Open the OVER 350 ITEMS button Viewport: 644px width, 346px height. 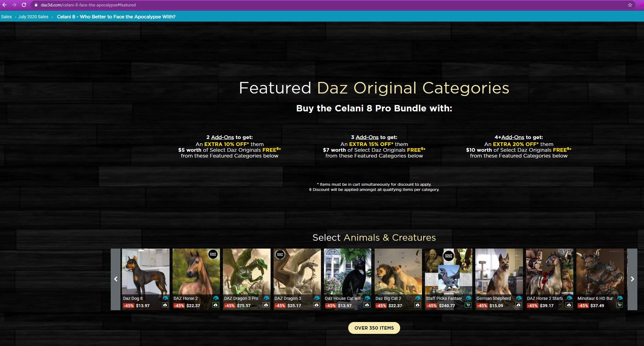pos(374,328)
